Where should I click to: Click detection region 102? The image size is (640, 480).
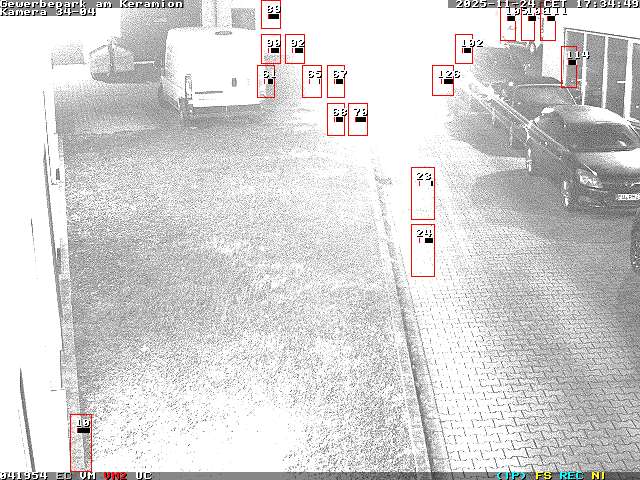tap(464, 49)
